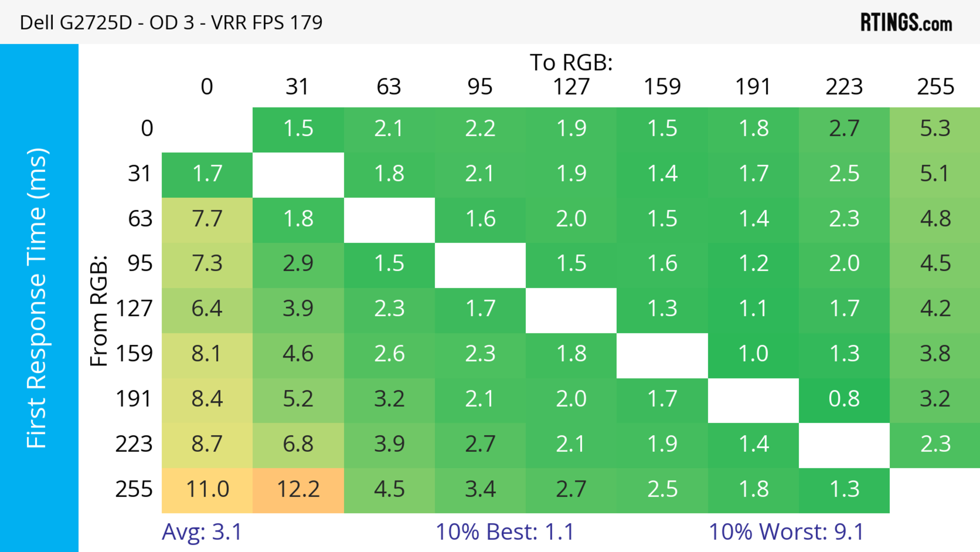Click the 10% Best summary text

coord(505,532)
